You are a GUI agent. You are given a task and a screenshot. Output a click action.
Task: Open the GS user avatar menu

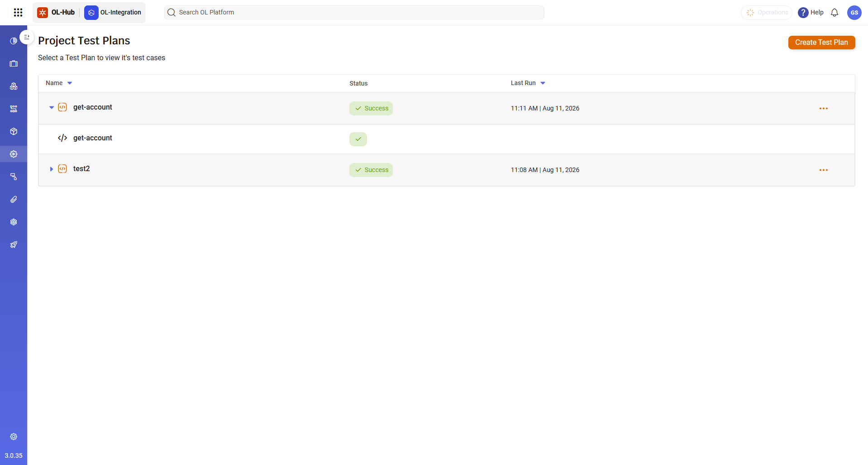tap(854, 13)
